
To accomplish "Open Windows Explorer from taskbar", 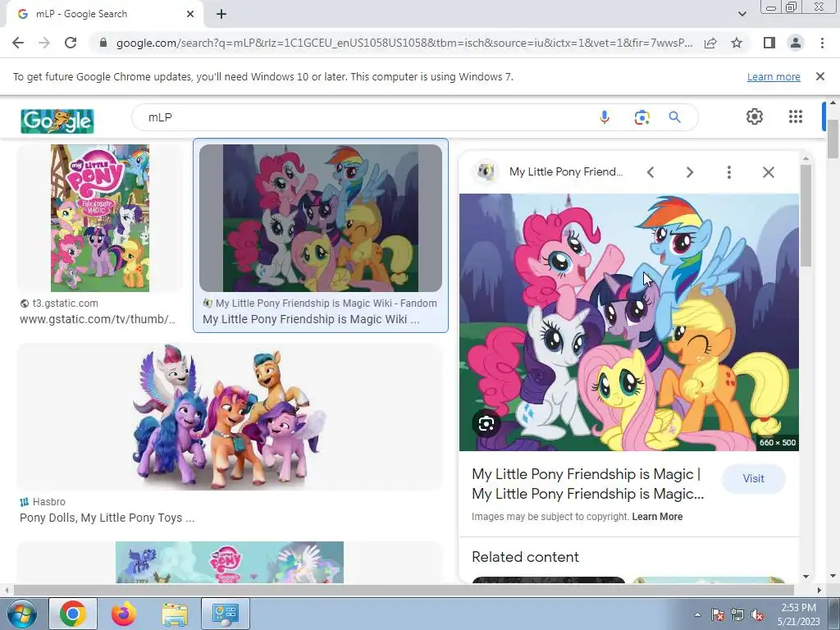I will click(x=175, y=614).
